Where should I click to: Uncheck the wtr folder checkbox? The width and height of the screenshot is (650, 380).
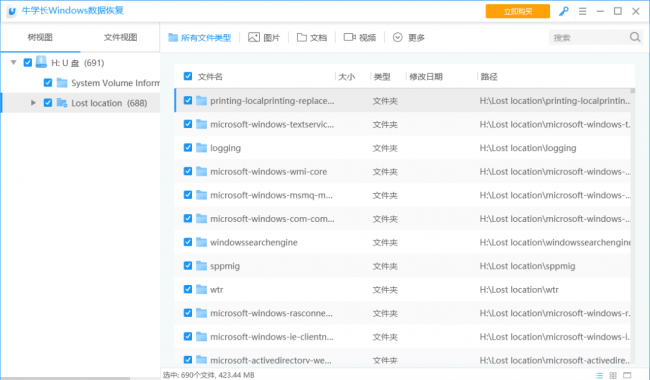(188, 289)
